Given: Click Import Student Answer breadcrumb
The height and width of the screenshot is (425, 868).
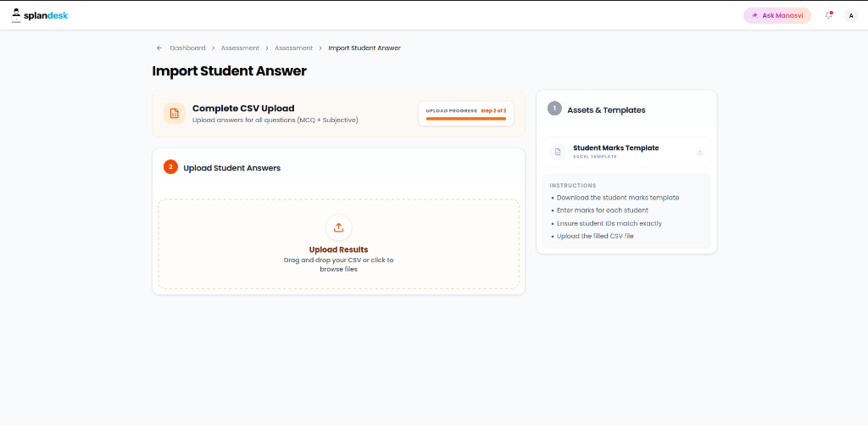Looking at the screenshot, I should (364, 48).
